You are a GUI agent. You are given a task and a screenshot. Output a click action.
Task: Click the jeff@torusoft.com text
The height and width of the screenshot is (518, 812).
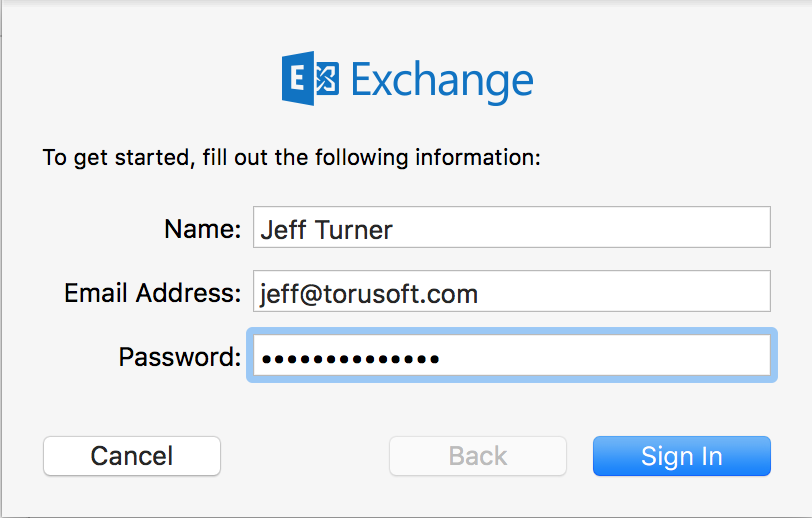[369, 294]
